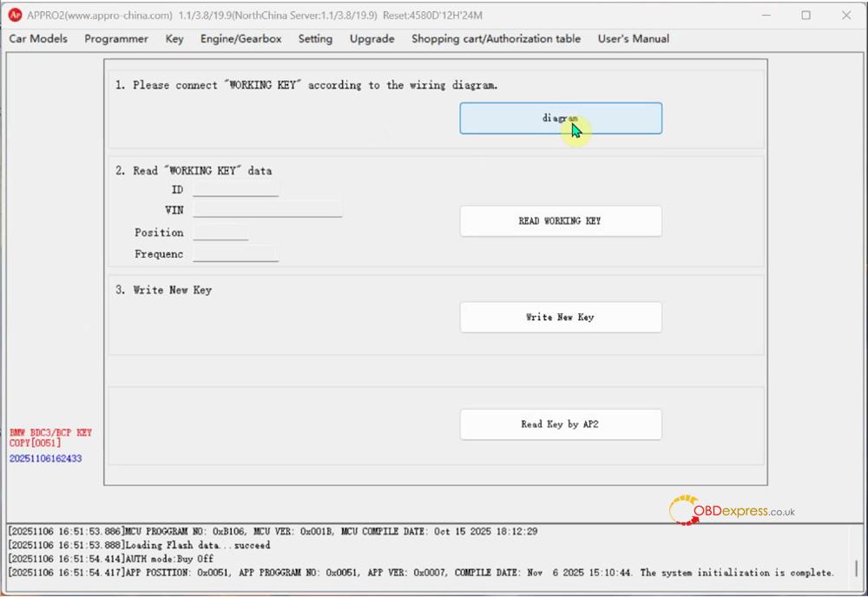The height and width of the screenshot is (597, 868).
Task: Open the User's Manual
Action: 633,39
